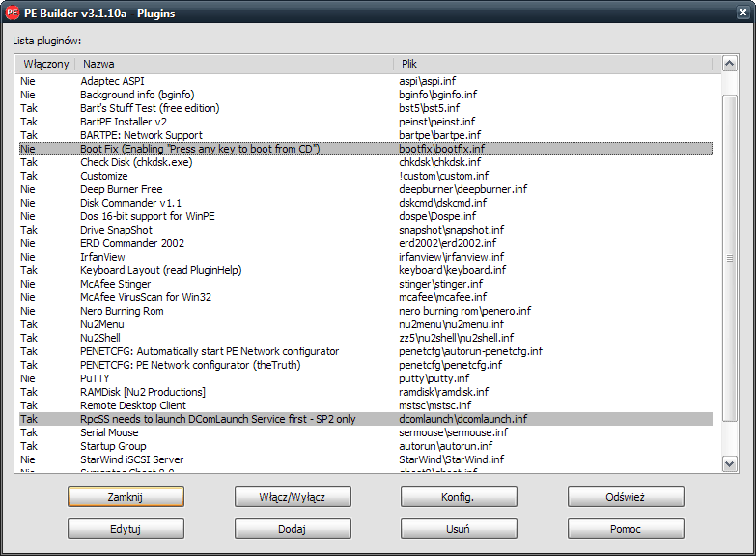The image size is (756, 556).
Task: Click the vertical scrollbar thumb
Action: pyautogui.click(x=730, y=258)
